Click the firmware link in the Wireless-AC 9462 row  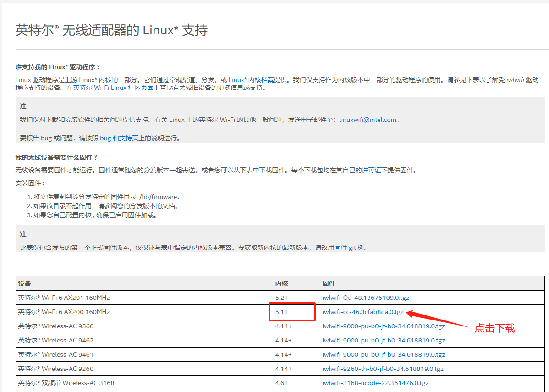click(384, 340)
